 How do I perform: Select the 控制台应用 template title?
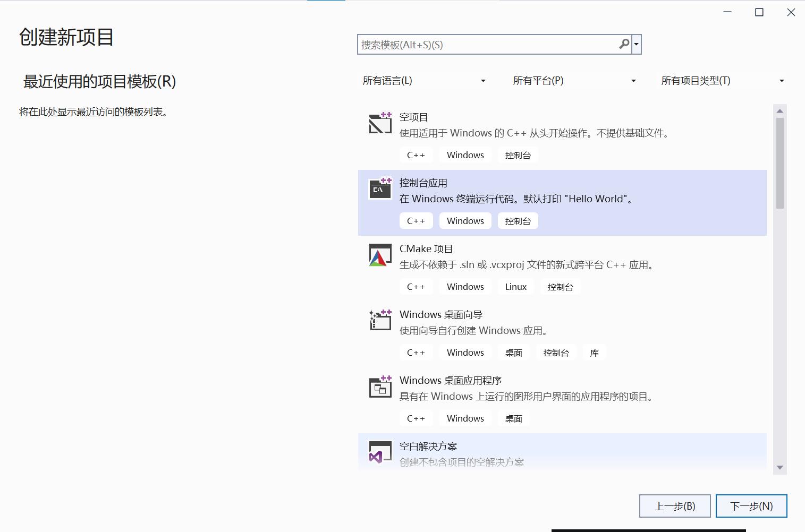point(423,183)
